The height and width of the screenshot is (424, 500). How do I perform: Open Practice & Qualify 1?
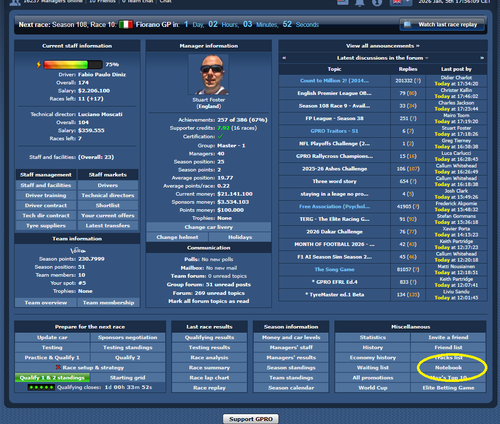point(52,357)
